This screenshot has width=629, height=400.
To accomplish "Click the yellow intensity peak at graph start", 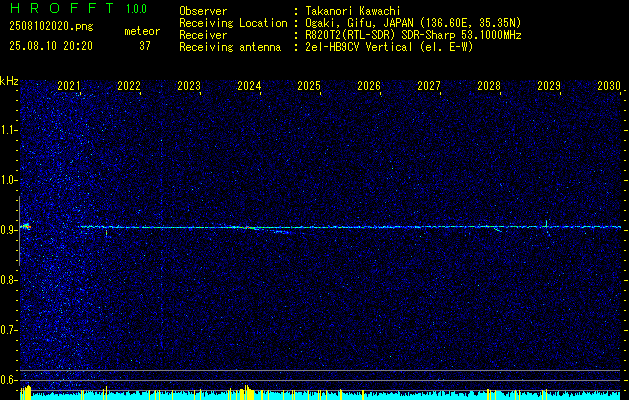I will pyautogui.click(x=26, y=392).
